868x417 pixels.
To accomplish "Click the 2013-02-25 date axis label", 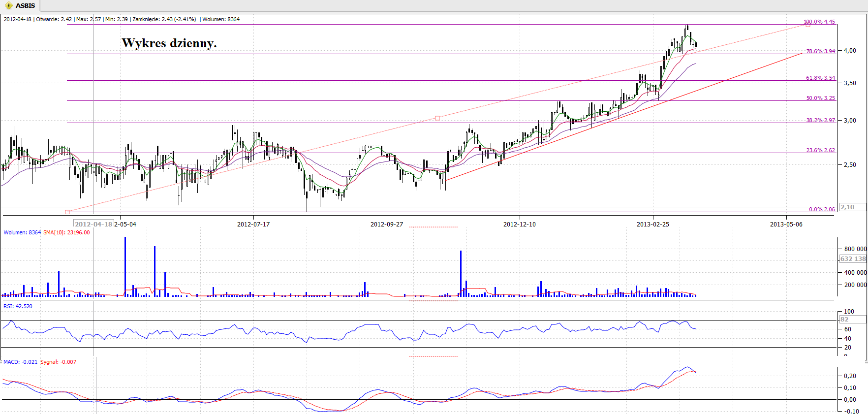I will tap(653, 224).
